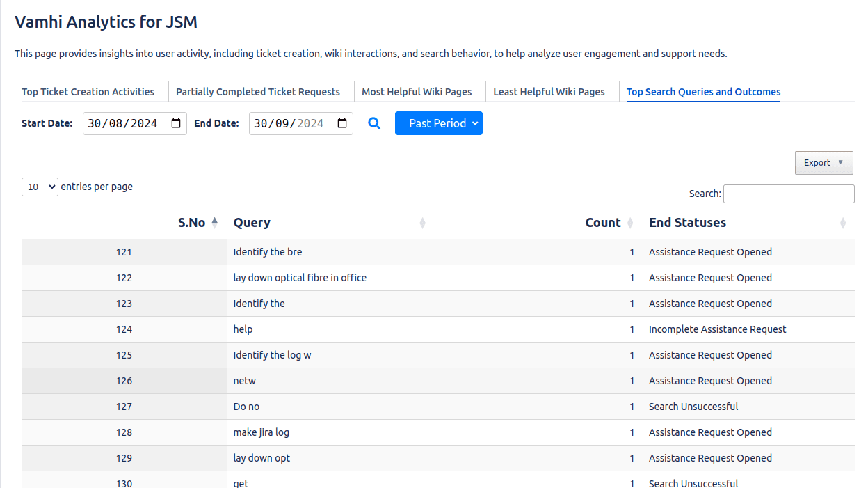Switch to Top Ticket Creation Activities tab
This screenshot has height=488, width=868.
click(88, 91)
